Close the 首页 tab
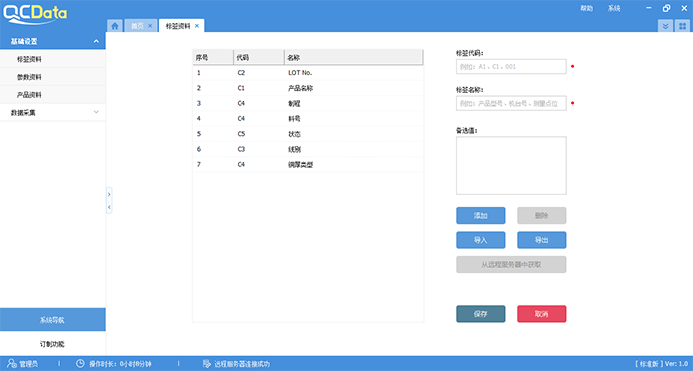The width and height of the screenshot is (693, 371). pos(150,26)
